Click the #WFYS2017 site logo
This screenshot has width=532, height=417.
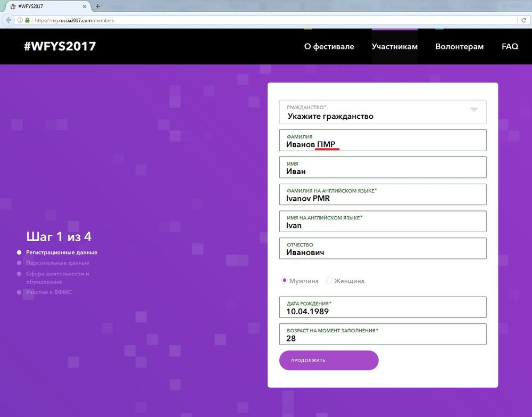tap(60, 46)
